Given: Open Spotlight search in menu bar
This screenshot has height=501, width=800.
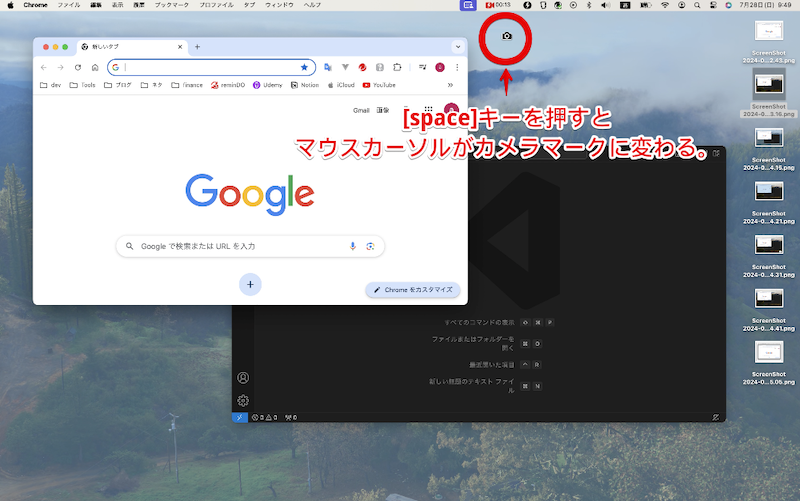Looking at the screenshot, I should [x=697, y=5].
